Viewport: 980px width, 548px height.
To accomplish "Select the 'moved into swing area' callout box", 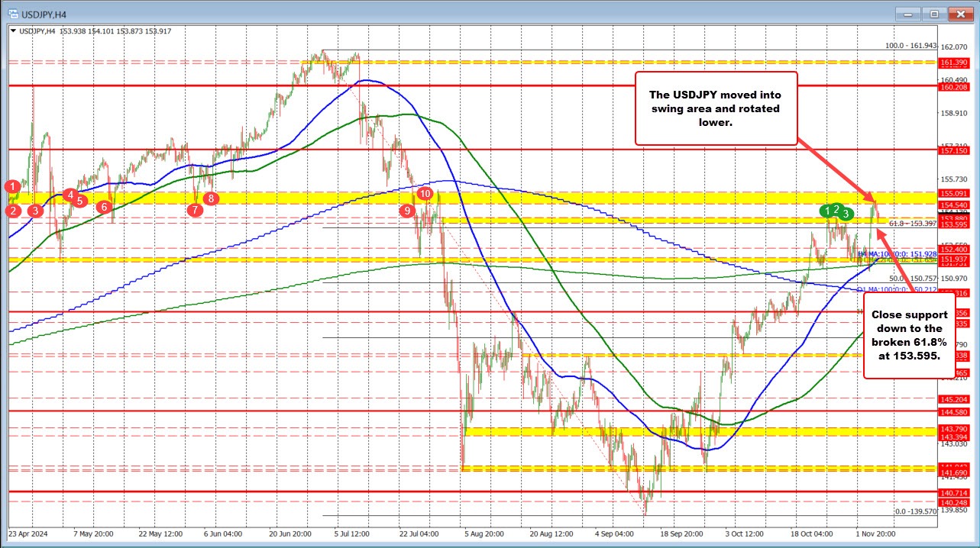I will coord(716,108).
